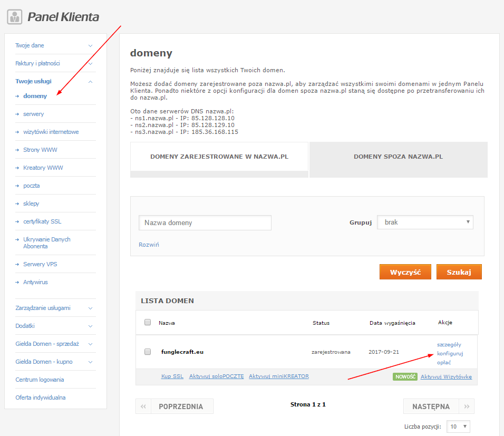This screenshot has height=436, width=504.
Task: Check the funglecraft.eu domain checkbox
Action: point(148,352)
